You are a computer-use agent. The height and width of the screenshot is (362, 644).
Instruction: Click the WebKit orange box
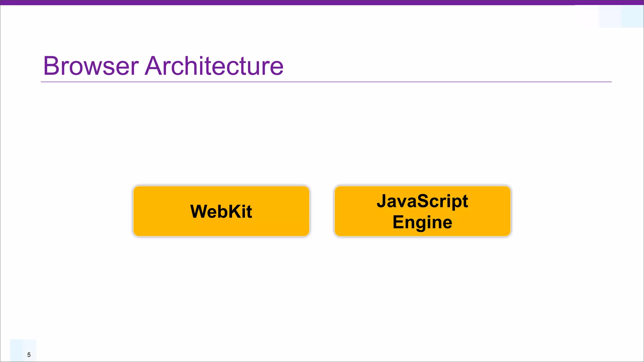[x=221, y=211]
